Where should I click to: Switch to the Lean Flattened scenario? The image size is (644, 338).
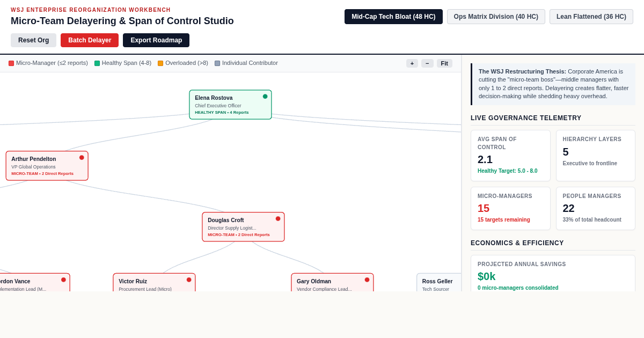[x=591, y=17]
